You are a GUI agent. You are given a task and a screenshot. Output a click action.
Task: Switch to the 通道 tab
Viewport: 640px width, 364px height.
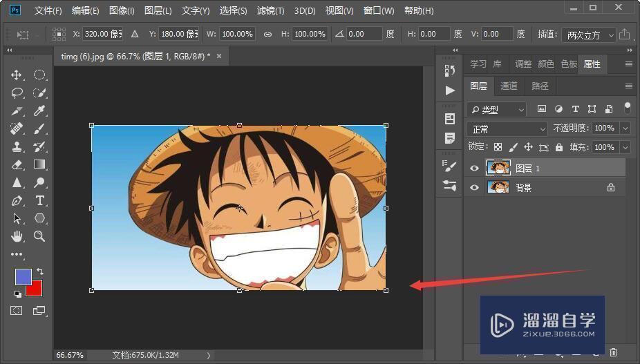tap(509, 86)
